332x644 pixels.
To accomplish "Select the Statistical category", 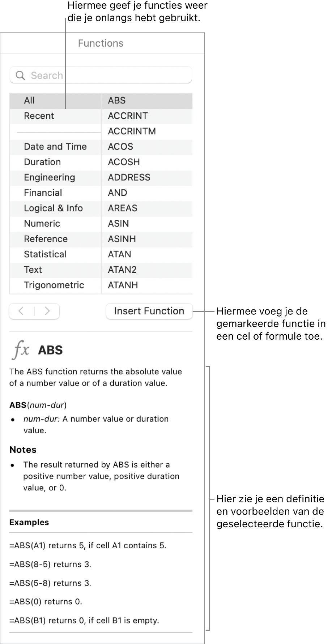I will (x=45, y=254).
